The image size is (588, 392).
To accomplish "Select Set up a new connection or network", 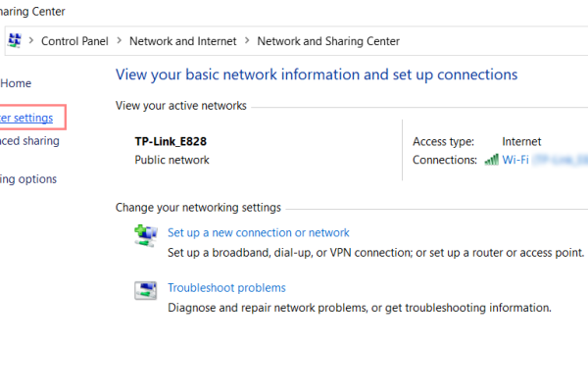I will click(258, 233).
